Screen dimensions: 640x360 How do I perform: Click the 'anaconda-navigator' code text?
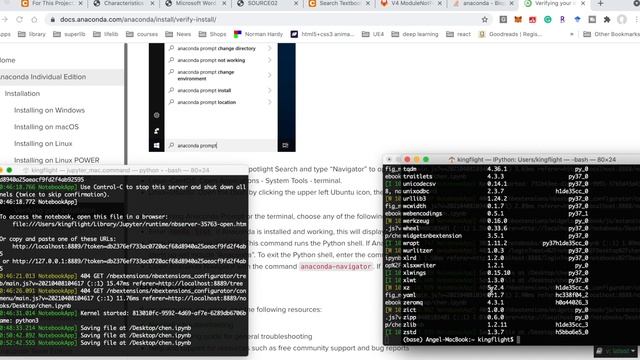click(336, 267)
